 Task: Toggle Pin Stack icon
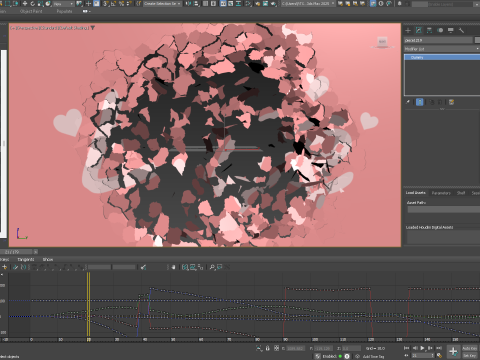tap(408, 102)
